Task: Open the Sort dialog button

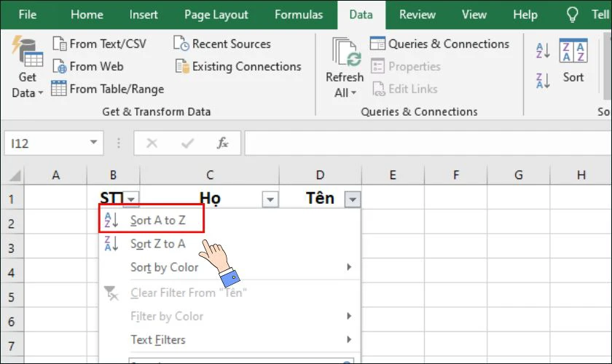Action: tap(573, 61)
